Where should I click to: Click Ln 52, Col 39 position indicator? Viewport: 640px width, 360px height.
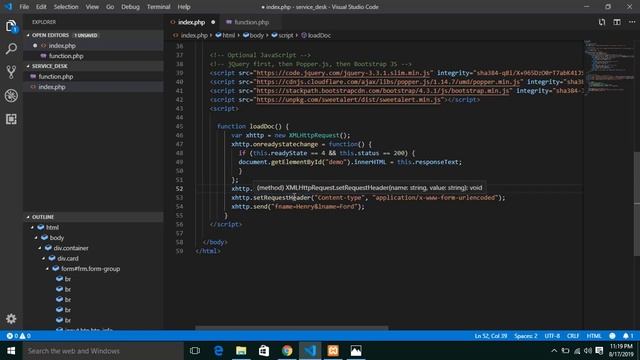click(x=491, y=336)
